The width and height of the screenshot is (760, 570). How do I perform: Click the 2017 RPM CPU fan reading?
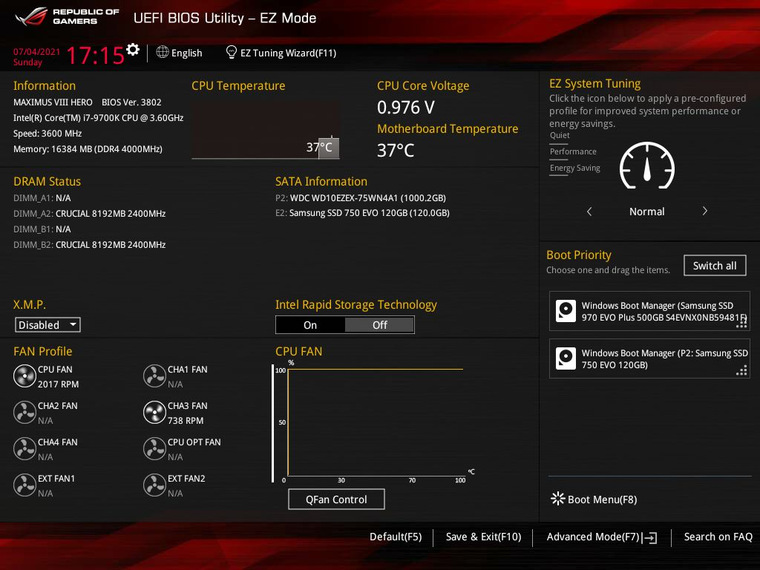(x=58, y=384)
